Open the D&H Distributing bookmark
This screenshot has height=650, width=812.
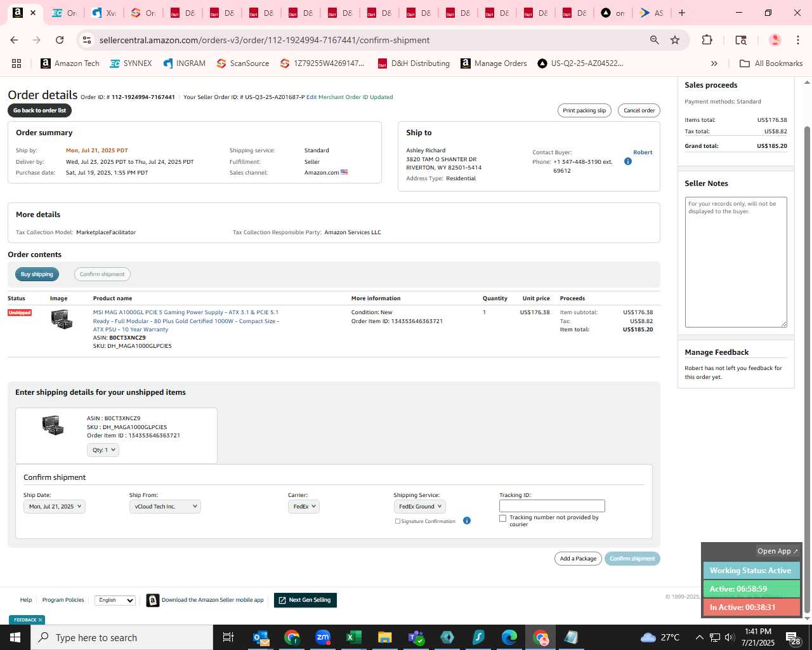pyautogui.click(x=414, y=63)
